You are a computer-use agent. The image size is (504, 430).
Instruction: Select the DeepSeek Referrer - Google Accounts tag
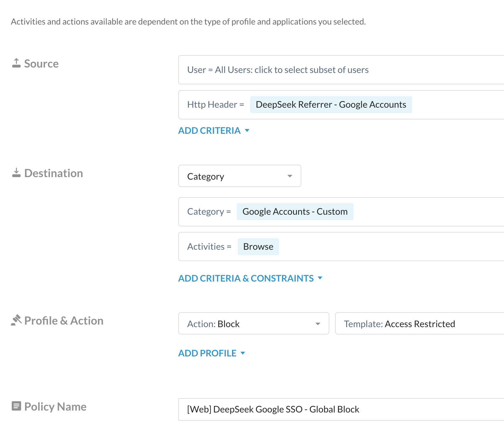(x=331, y=104)
